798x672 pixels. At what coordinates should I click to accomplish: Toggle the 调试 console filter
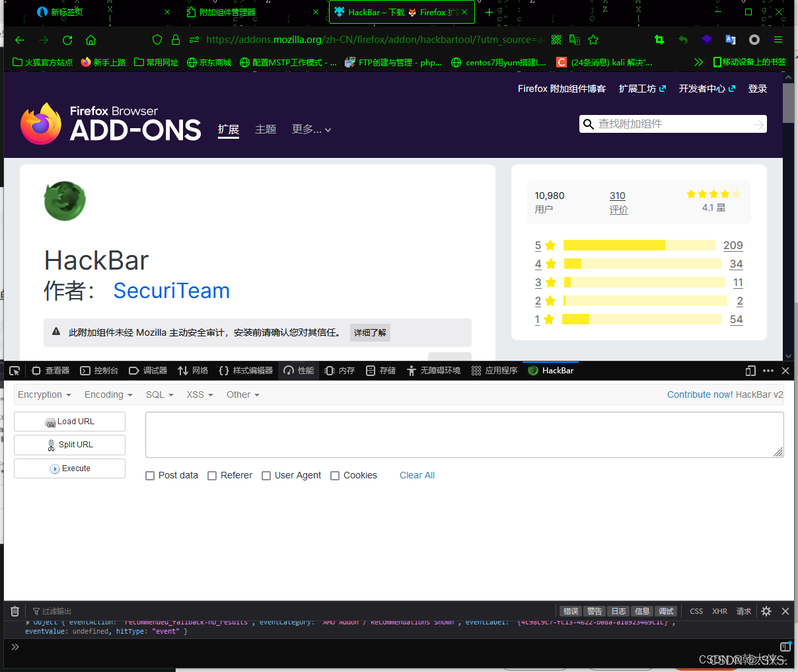click(x=666, y=611)
